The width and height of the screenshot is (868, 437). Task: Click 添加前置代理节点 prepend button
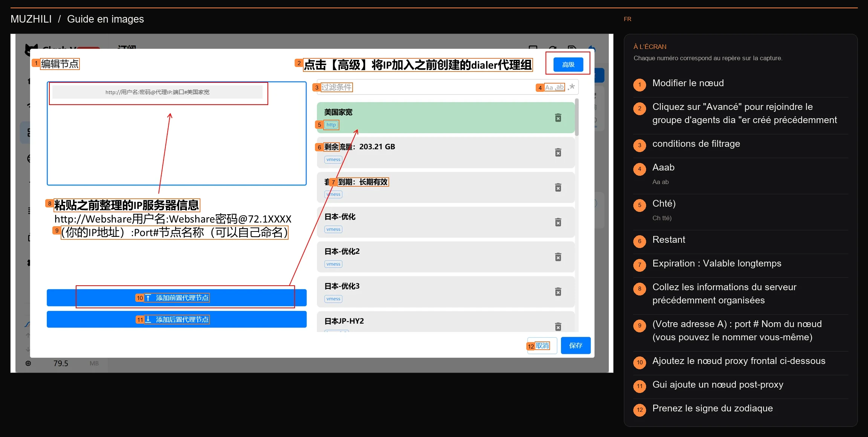pos(177,298)
